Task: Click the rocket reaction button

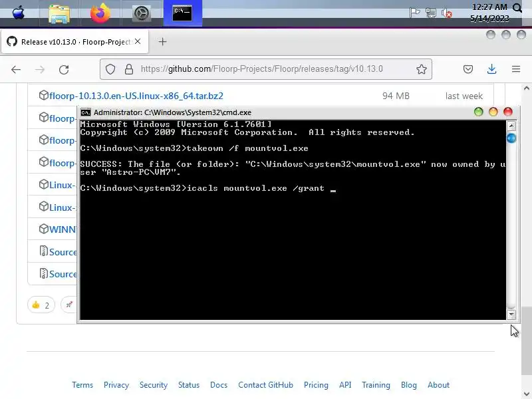Action: click(69, 305)
